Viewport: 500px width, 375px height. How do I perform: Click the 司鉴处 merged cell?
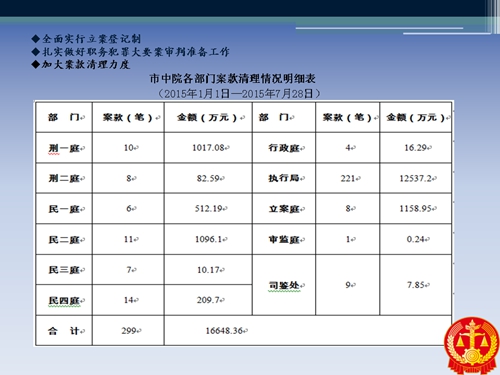[284, 285]
